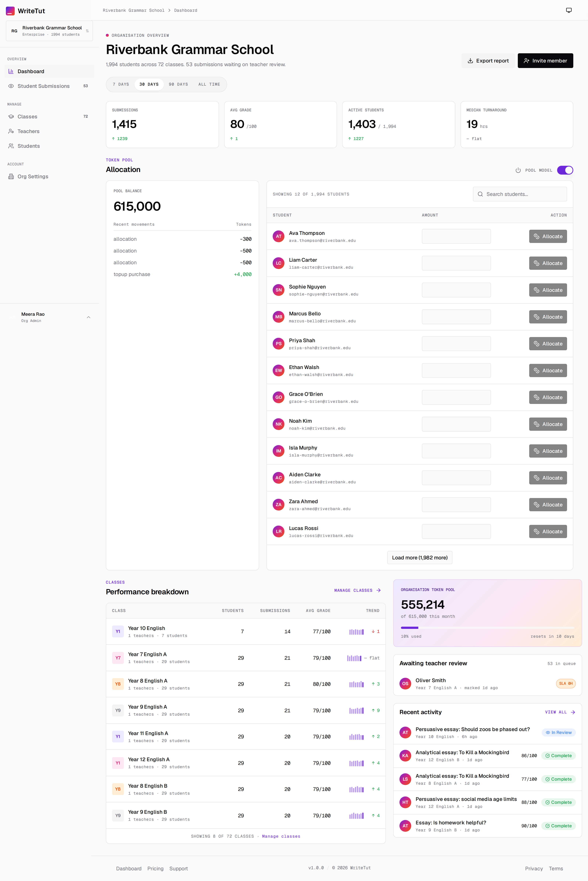This screenshot has width=588, height=881.
Task: Click the LC avatar for Liam Carter
Action: [x=279, y=263]
